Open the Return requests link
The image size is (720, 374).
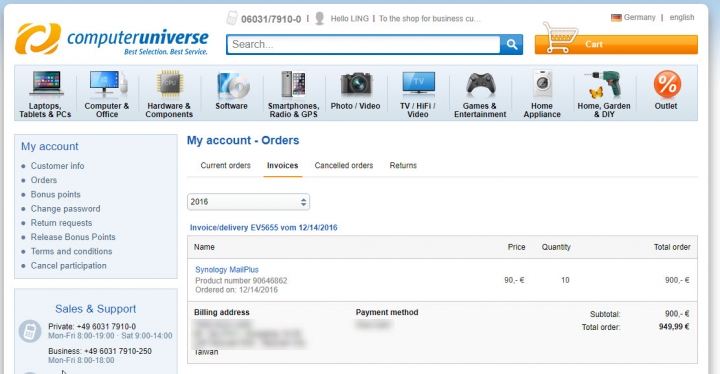(61, 223)
